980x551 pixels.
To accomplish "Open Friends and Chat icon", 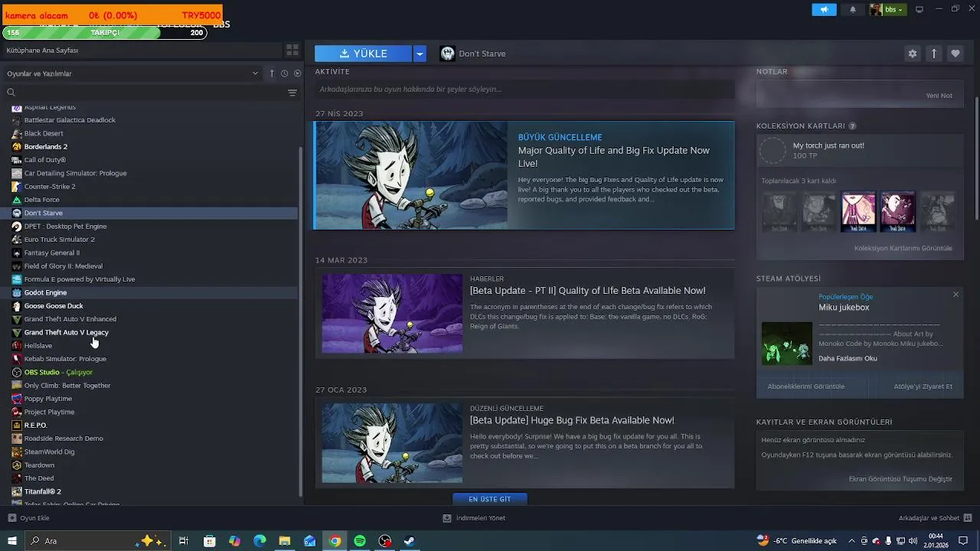I will click(x=968, y=518).
